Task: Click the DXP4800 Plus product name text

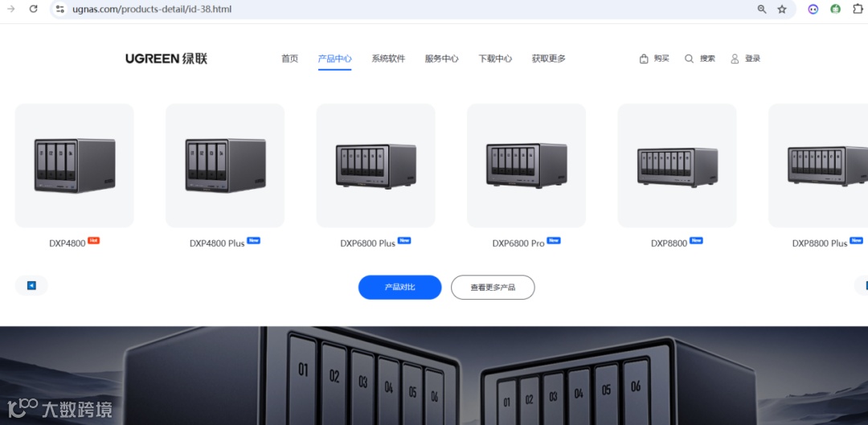Action: (217, 243)
